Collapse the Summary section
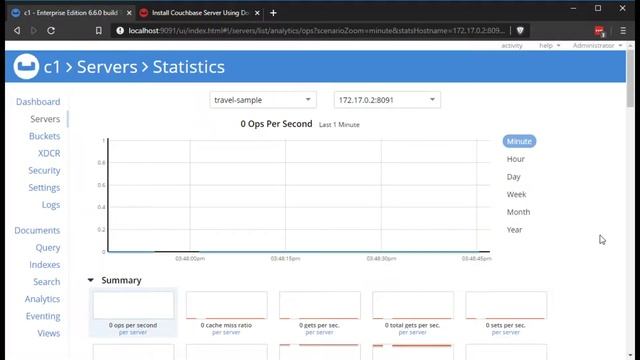640x360 pixels. point(91,280)
